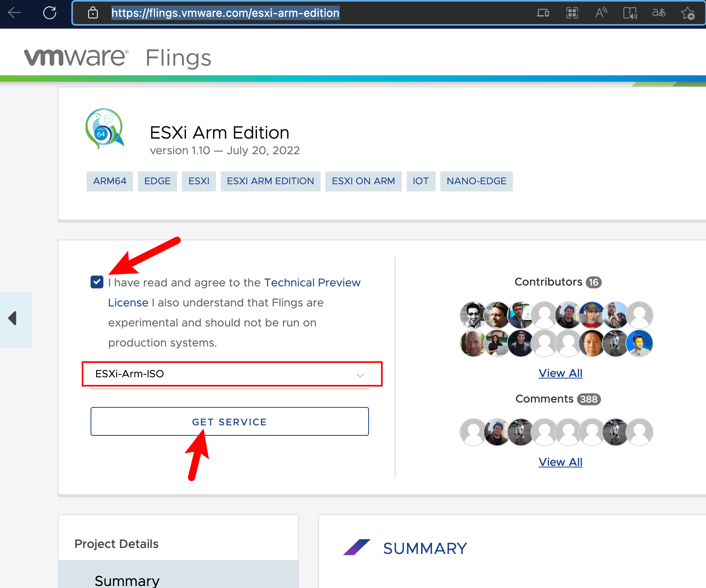Open the NANO-EDGE tag
The height and width of the screenshot is (588, 706).
pos(476,181)
